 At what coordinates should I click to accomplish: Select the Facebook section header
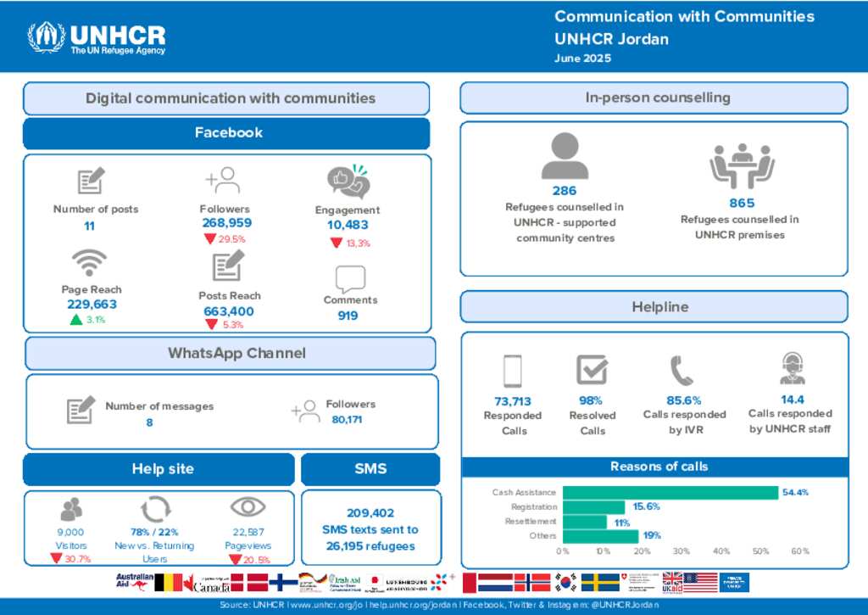[227, 133]
